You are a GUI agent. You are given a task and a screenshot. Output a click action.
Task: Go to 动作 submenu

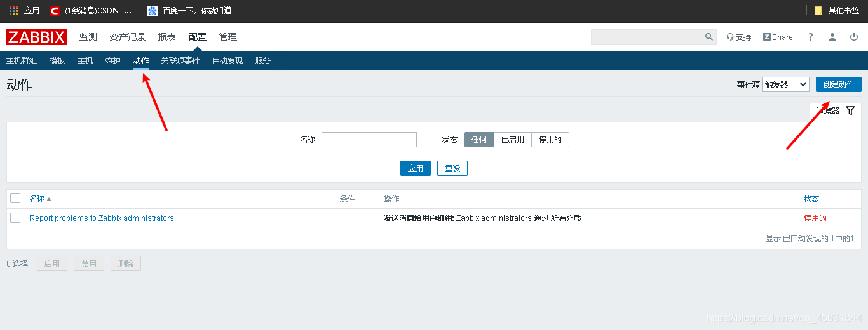tap(141, 61)
